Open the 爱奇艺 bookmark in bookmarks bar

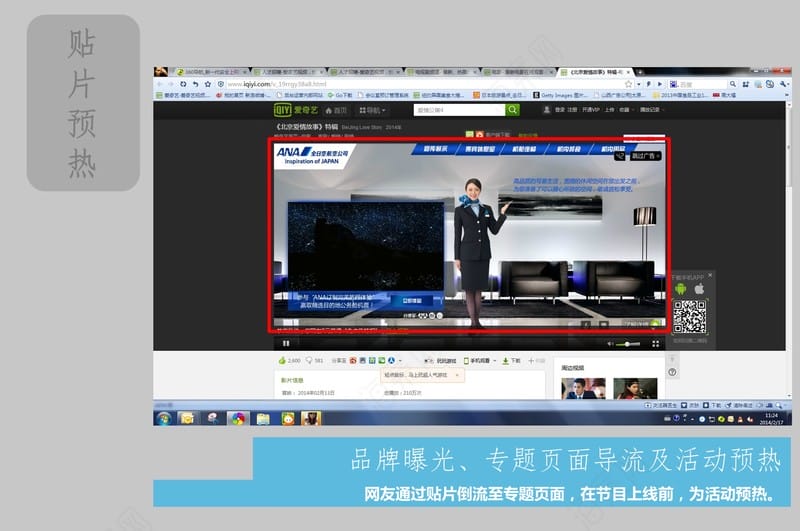[x=183, y=95]
